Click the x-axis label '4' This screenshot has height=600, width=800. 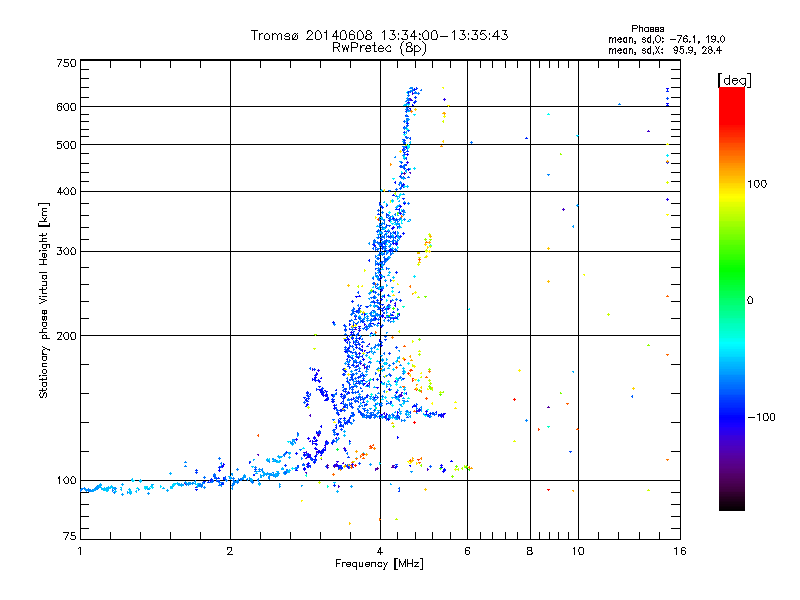tap(380, 551)
